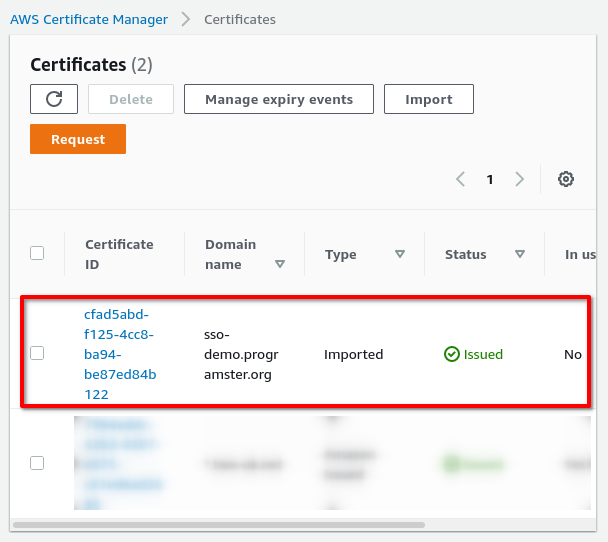Click the Imported type cell
Image resolution: width=608 pixels, height=542 pixels.
click(354, 354)
